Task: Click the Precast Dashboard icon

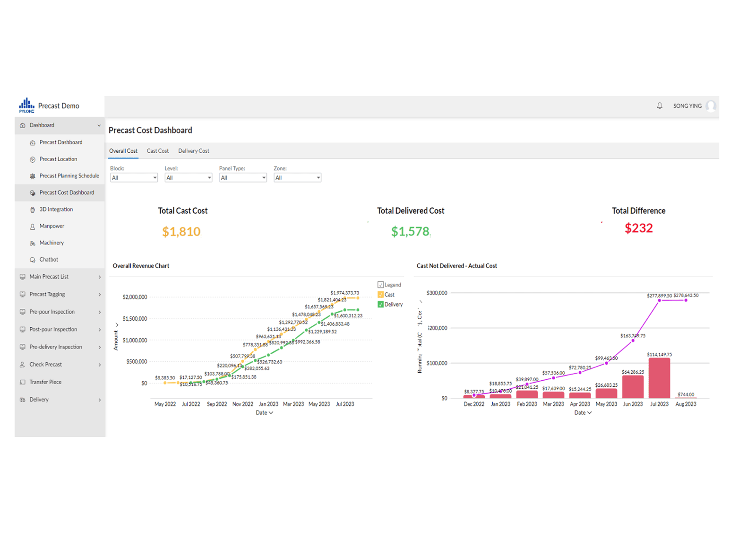Action: tap(33, 142)
